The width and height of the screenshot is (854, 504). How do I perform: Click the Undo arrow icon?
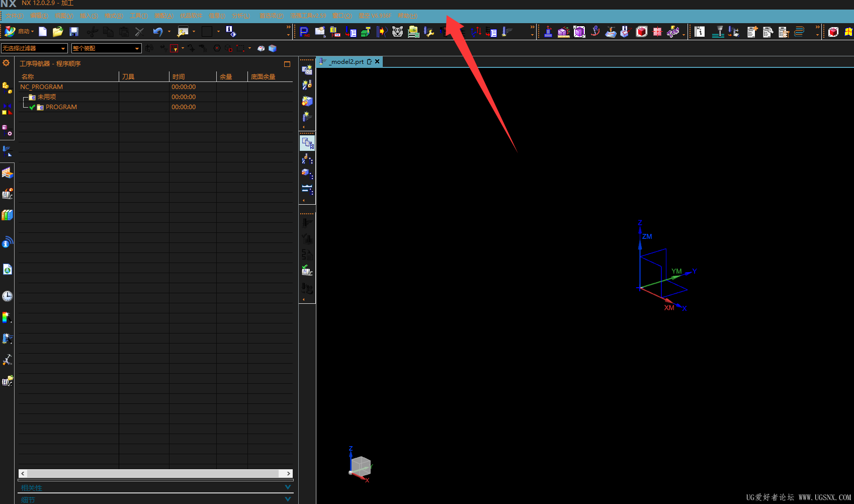(x=158, y=32)
